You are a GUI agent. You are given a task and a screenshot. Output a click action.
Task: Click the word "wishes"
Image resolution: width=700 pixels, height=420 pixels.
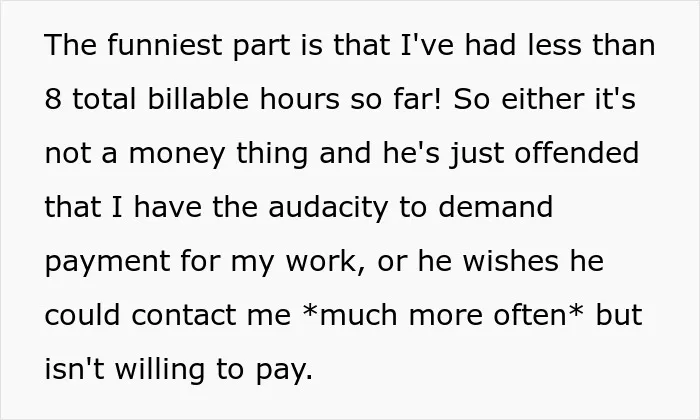click(x=510, y=261)
